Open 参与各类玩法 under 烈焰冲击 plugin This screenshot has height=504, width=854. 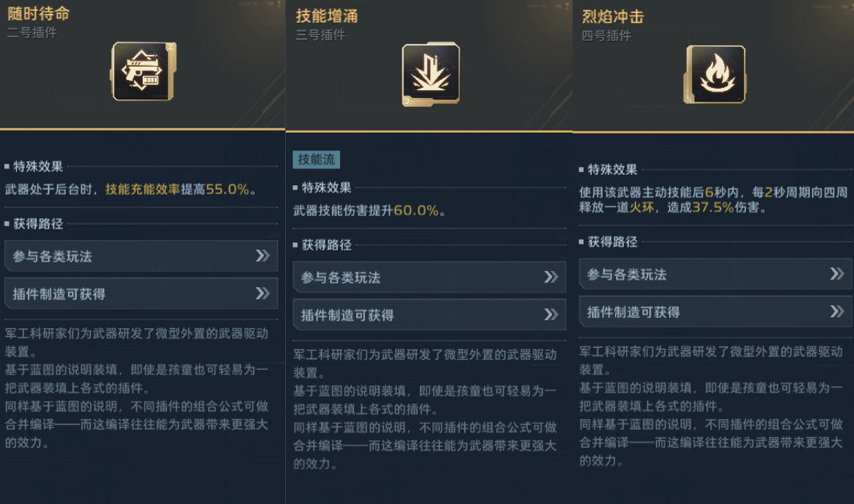pyautogui.click(x=715, y=275)
